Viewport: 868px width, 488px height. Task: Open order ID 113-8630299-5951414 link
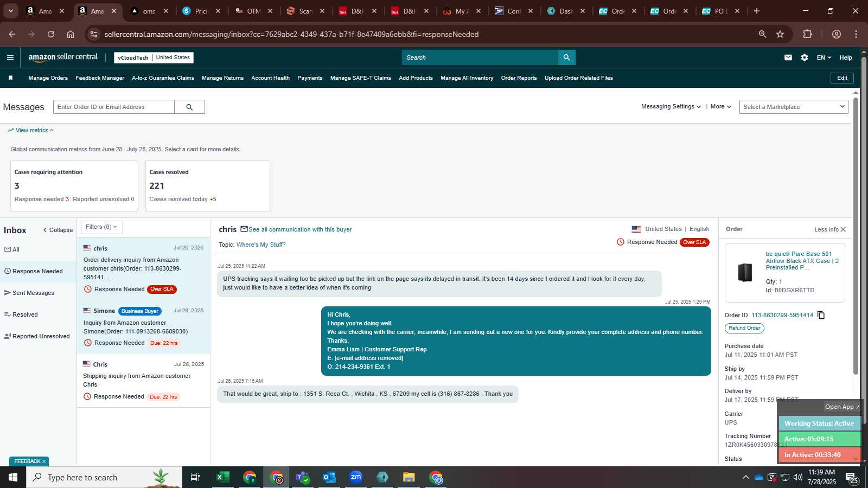tap(782, 315)
